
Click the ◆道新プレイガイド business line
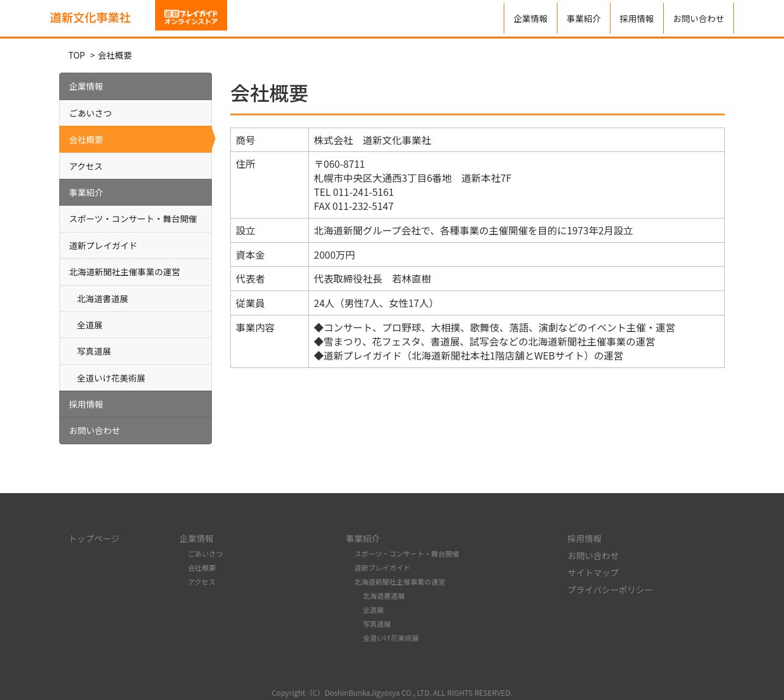click(468, 356)
